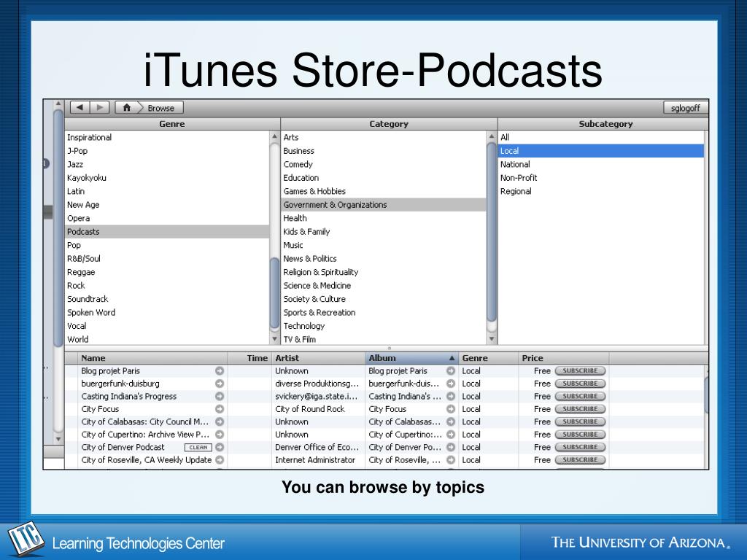Image resolution: width=747 pixels, height=560 pixels.
Task: Open the iTunes Store home icon
Action: click(127, 108)
